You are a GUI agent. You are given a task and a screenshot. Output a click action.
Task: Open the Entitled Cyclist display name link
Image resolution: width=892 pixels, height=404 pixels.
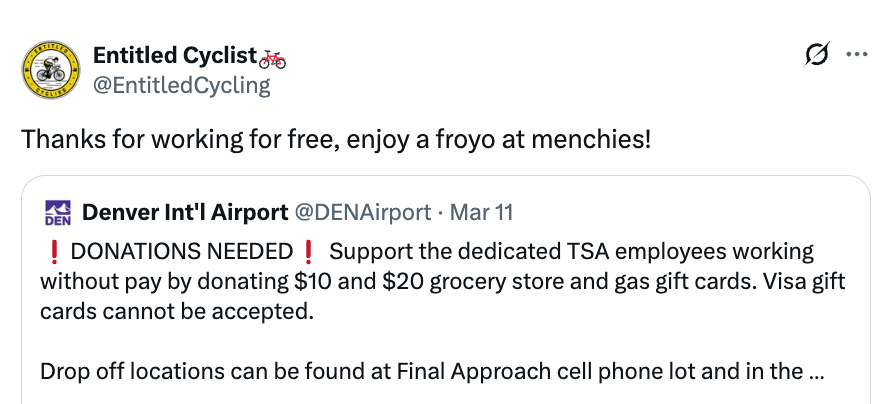coord(174,56)
